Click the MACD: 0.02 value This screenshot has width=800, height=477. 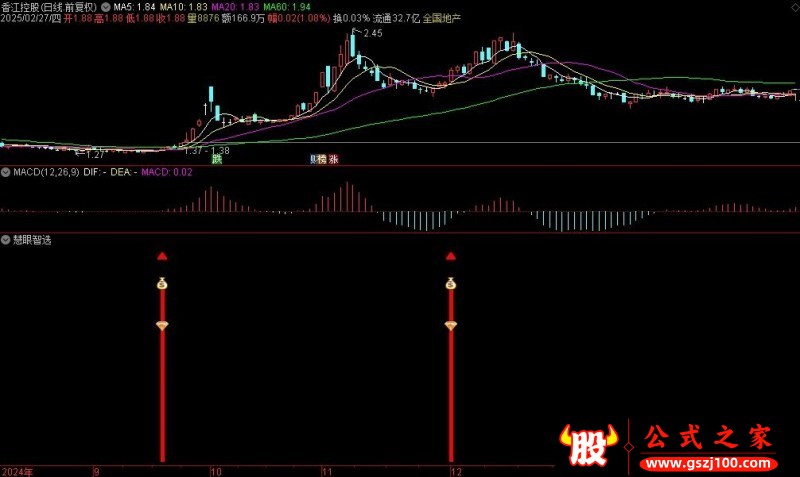pyautogui.click(x=167, y=172)
